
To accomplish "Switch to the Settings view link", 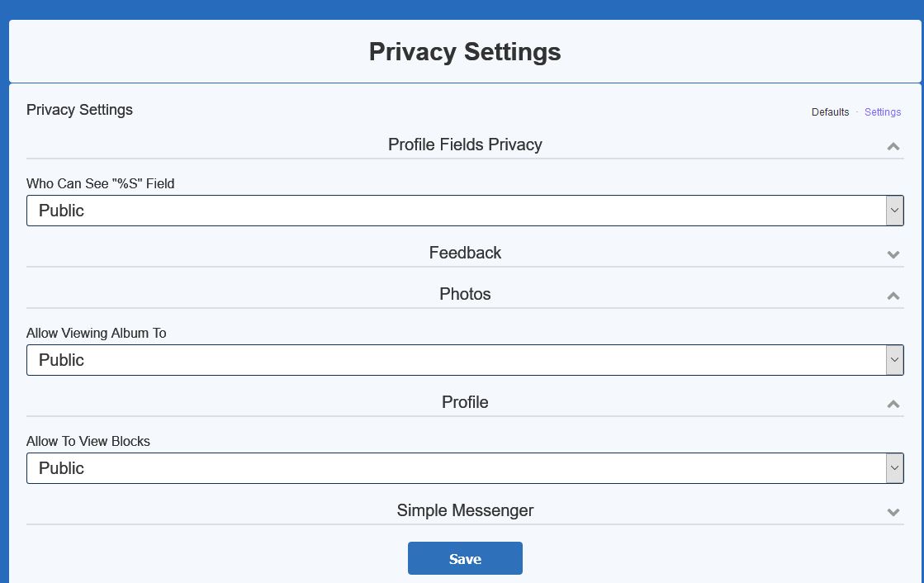I will (x=883, y=112).
